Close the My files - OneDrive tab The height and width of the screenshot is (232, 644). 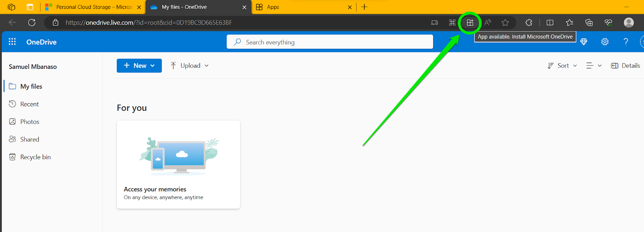coord(244,7)
